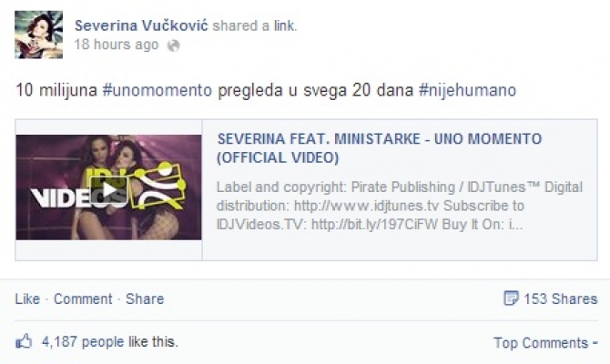Show the 4,187 people who like this

[x=109, y=342]
